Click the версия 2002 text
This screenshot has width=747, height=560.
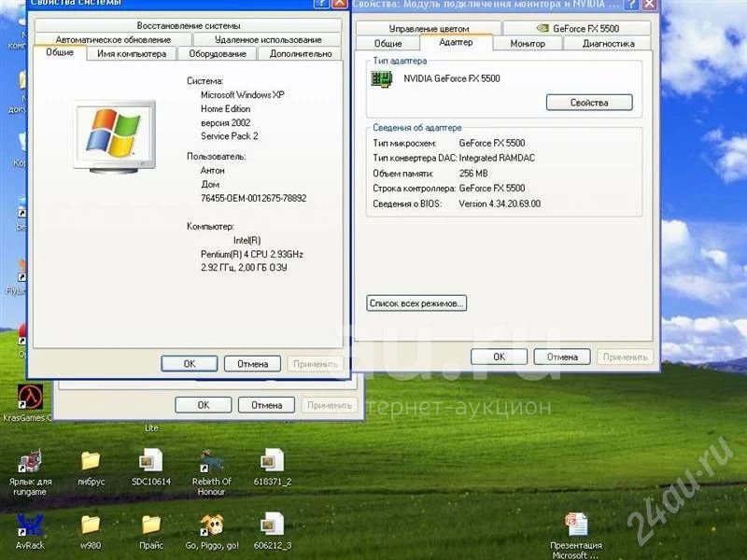click(225, 122)
